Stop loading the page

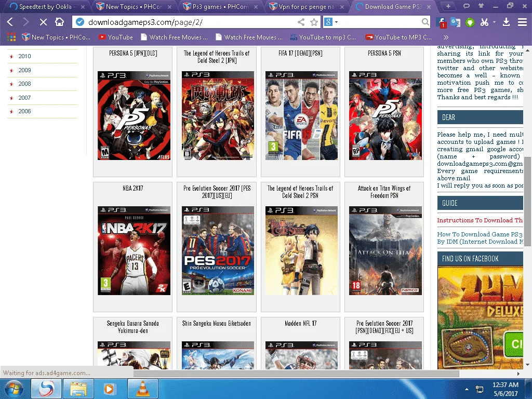click(43, 22)
